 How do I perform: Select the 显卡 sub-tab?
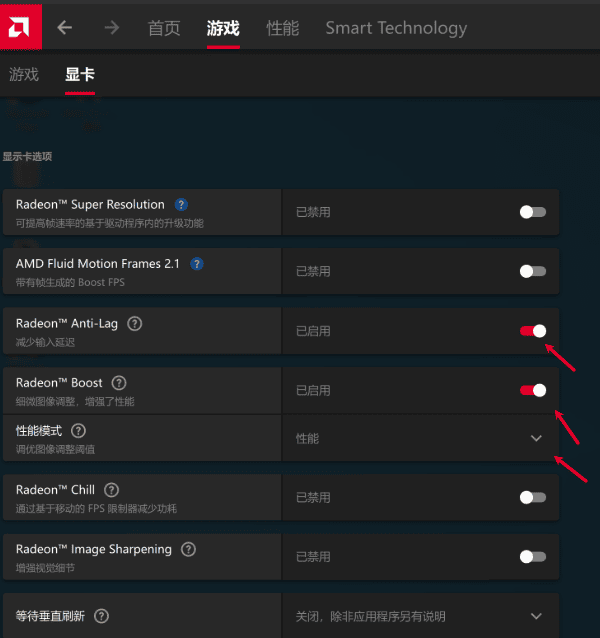(80, 74)
